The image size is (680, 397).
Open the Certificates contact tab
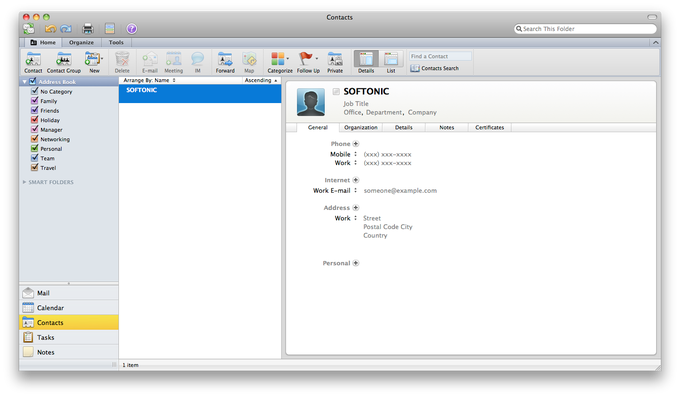pos(490,128)
